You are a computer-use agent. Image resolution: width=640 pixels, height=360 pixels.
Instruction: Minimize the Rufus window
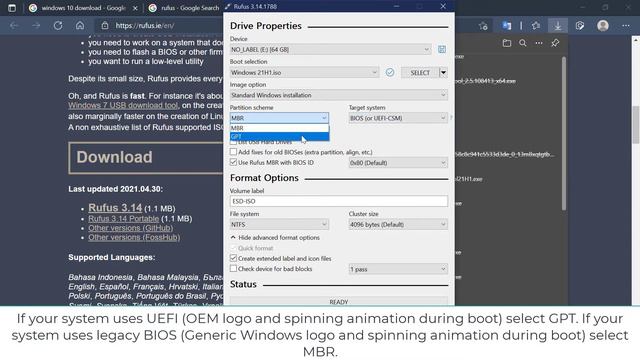tap(396, 6)
